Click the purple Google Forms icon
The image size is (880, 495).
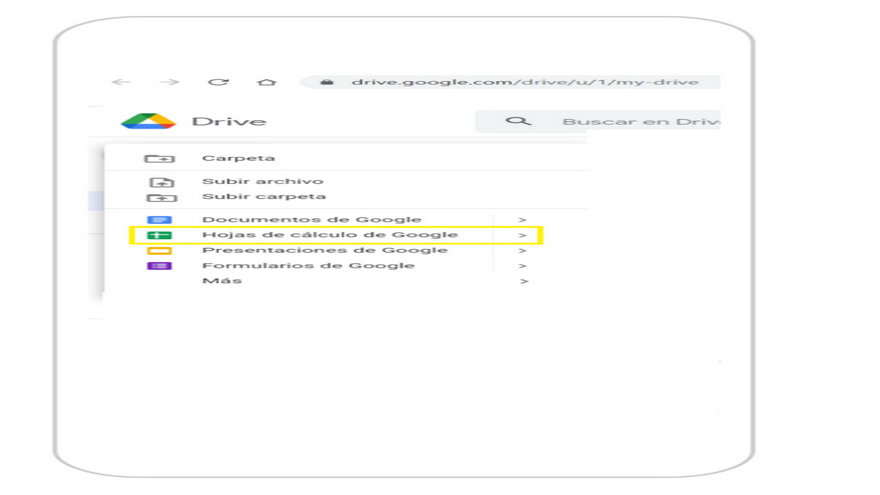coord(159,265)
